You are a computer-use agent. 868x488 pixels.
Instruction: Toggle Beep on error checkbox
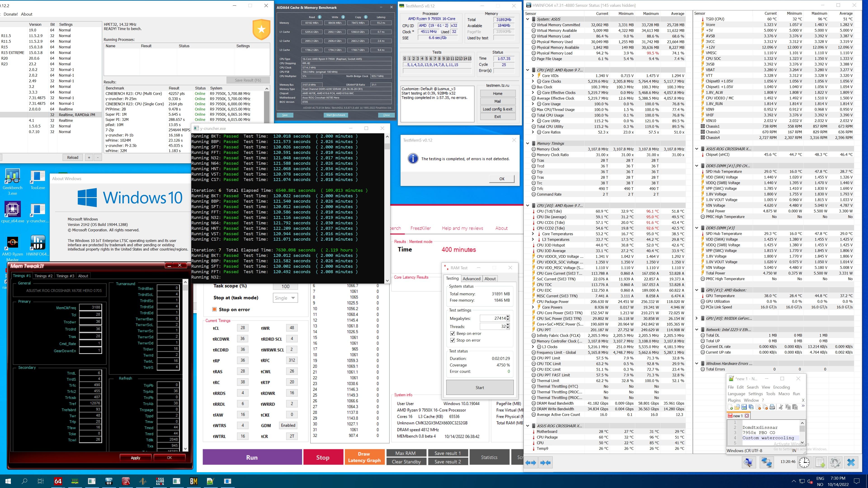point(453,333)
